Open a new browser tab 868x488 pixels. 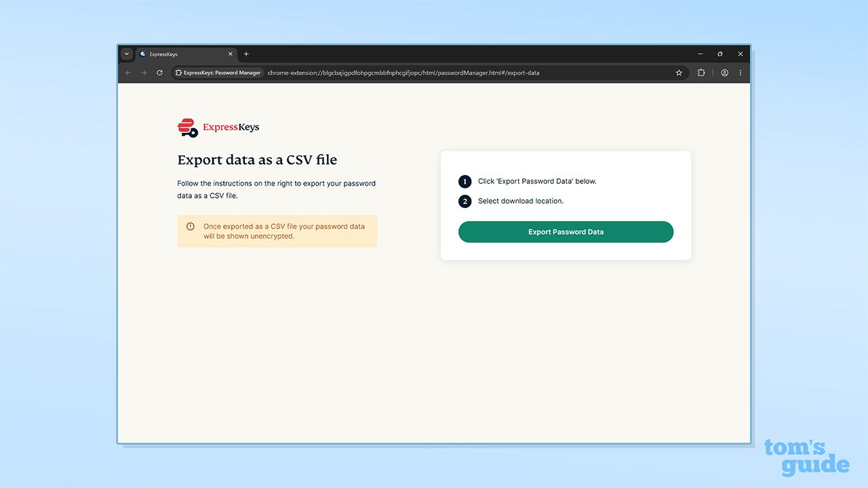246,54
